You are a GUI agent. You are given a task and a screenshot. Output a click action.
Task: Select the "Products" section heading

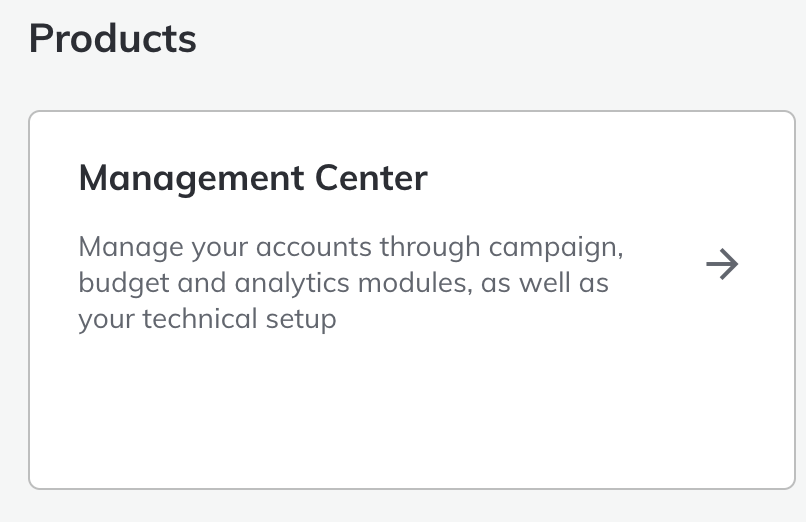(x=113, y=39)
